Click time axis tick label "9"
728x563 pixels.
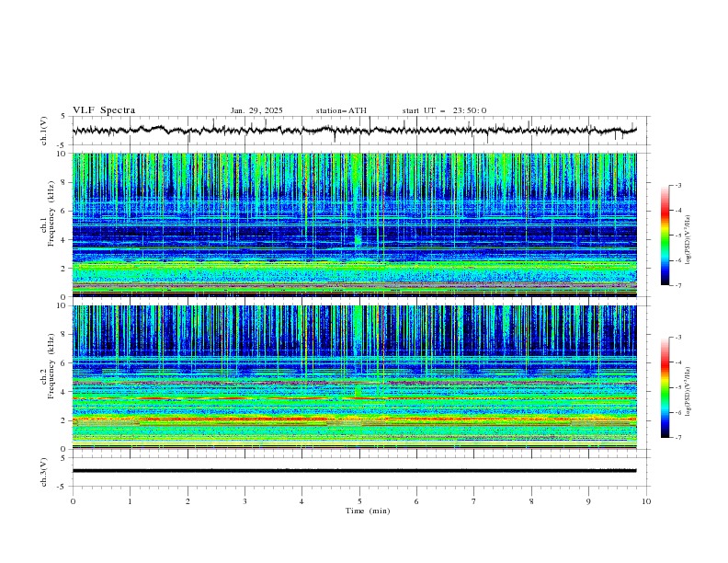pyautogui.click(x=588, y=501)
